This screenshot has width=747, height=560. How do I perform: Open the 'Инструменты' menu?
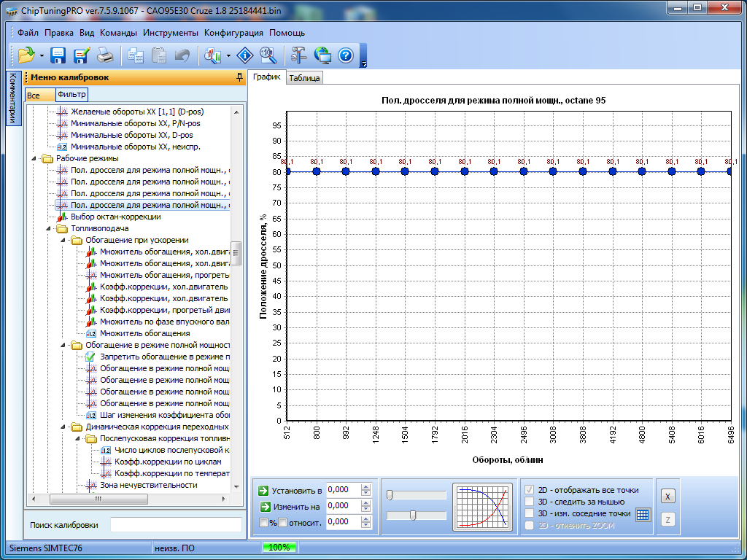(x=170, y=33)
